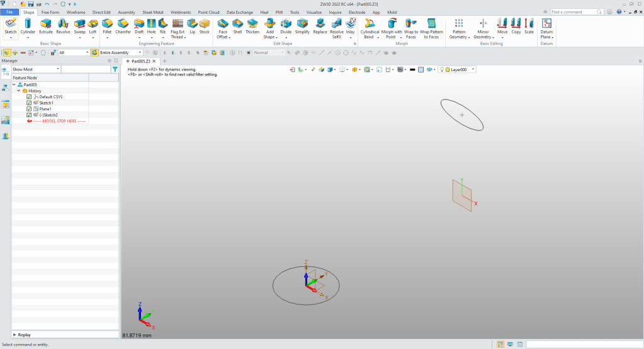Select the Scale tool
Viewport: 644px width, 349px height.
click(x=529, y=25)
